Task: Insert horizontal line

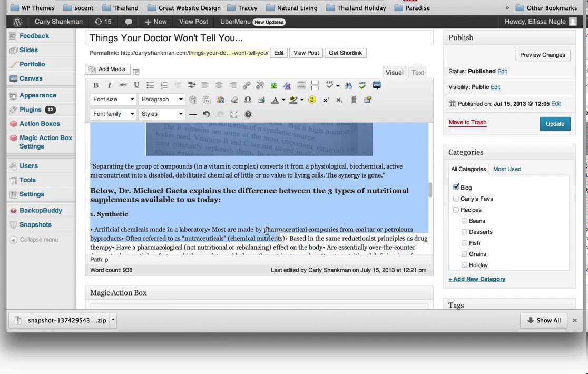Action: (x=193, y=114)
